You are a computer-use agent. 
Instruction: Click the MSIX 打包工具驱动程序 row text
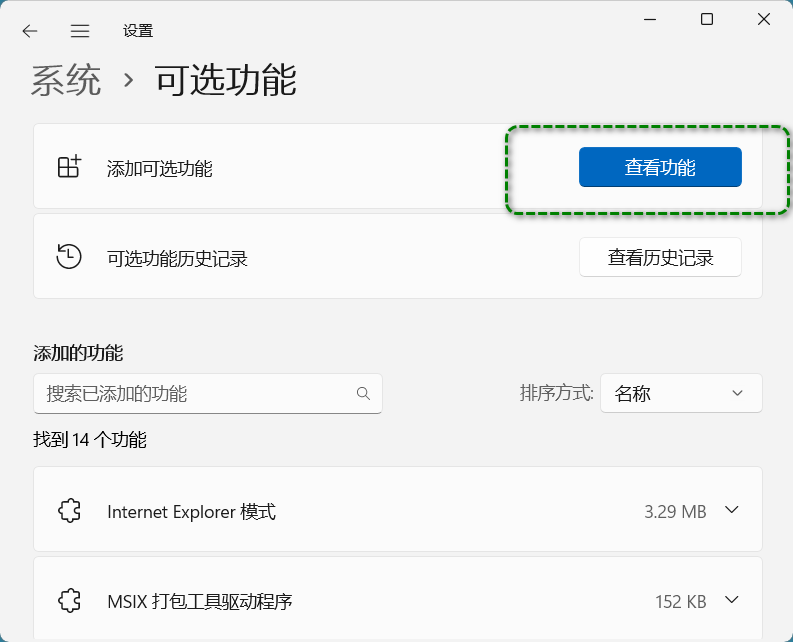(200, 602)
